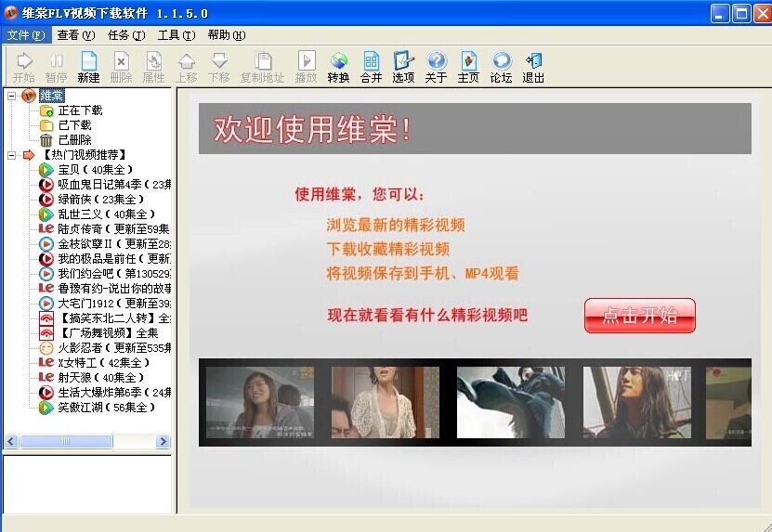This screenshot has height=532, width=772.
Task: Open 选项 (Options) from the toolbar
Action: point(403,67)
